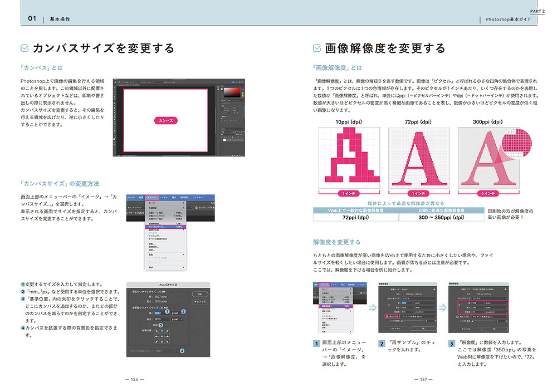Click OK in the カンバスサイズ dialog
Viewport: 557px width, 392px height.
click(x=200, y=294)
